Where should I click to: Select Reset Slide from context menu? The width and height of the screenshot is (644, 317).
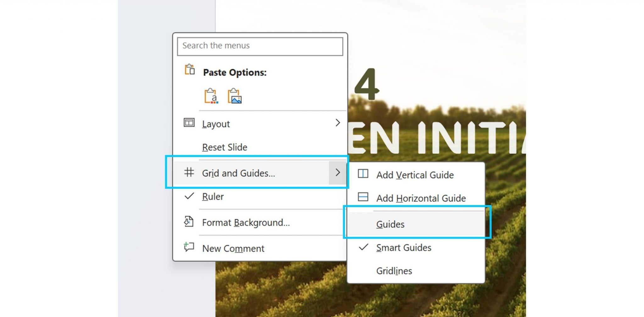(x=225, y=147)
